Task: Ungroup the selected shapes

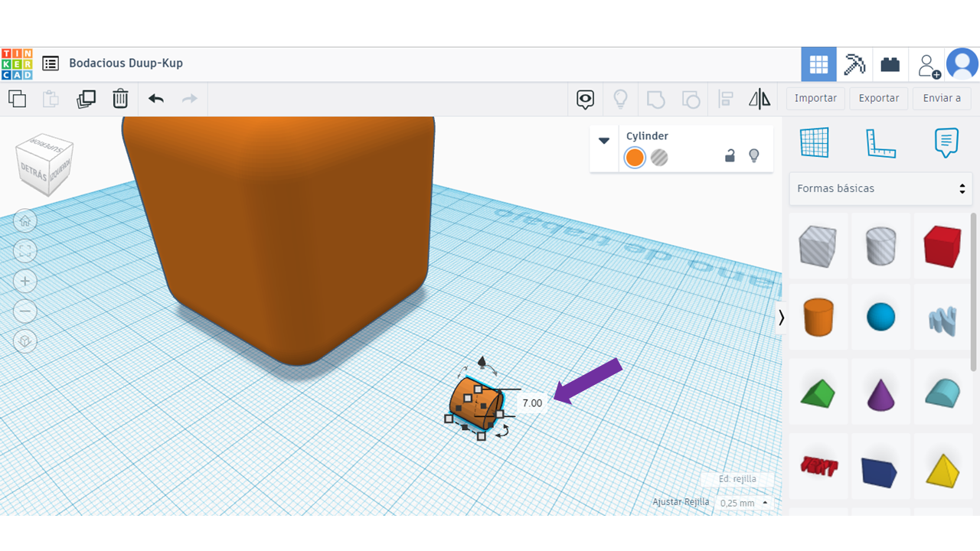Action: 691,99
